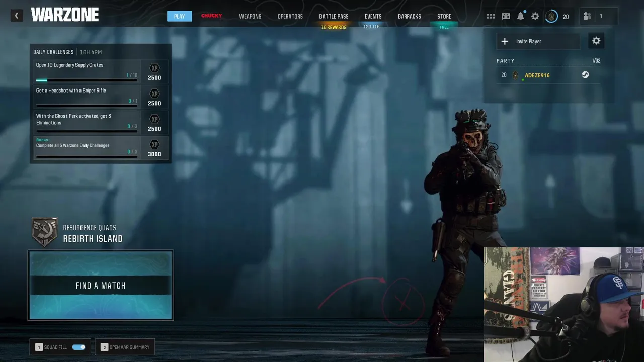Click the plus icon beside Invite Player
This screenshot has width=644, height=362.
(505, 41)
